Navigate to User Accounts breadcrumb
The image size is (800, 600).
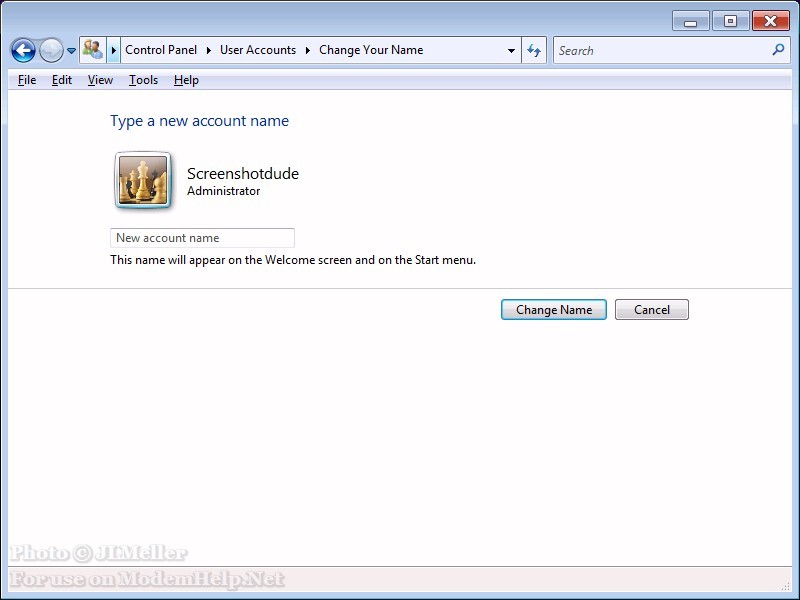pyautogui.click(x=258, y=50)
